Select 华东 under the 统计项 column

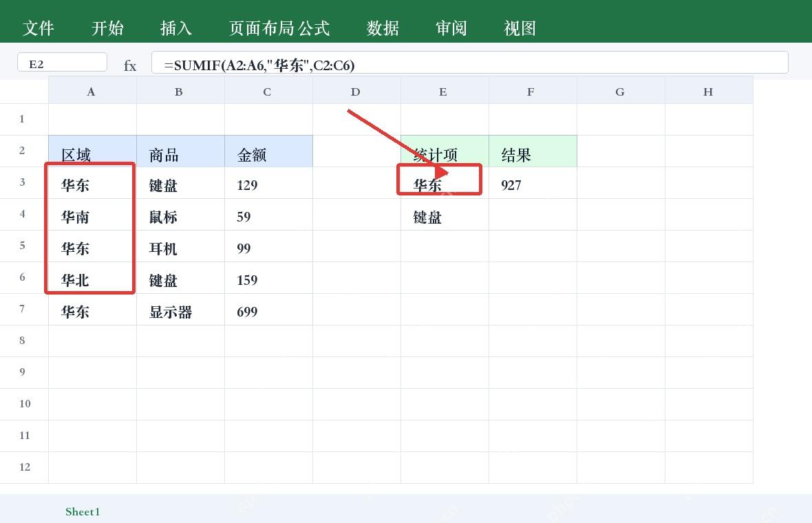pos(445,183)
